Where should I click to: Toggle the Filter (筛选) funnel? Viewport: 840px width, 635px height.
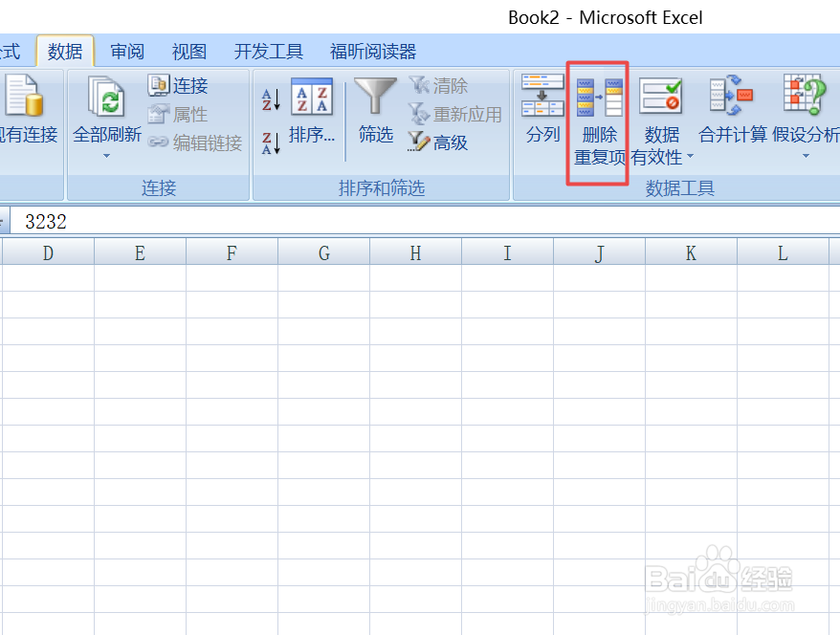coord(376,111)
